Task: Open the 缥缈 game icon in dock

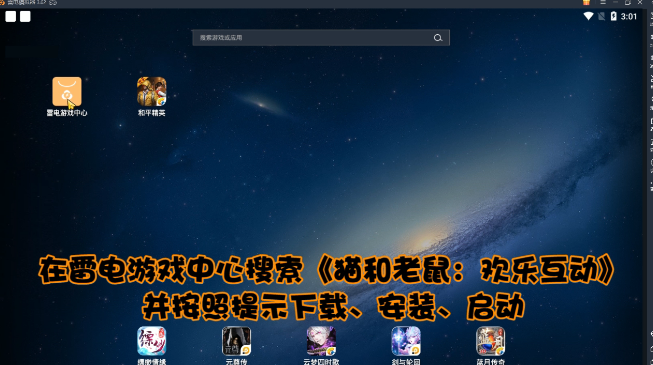Action: (x=152, y=341)
